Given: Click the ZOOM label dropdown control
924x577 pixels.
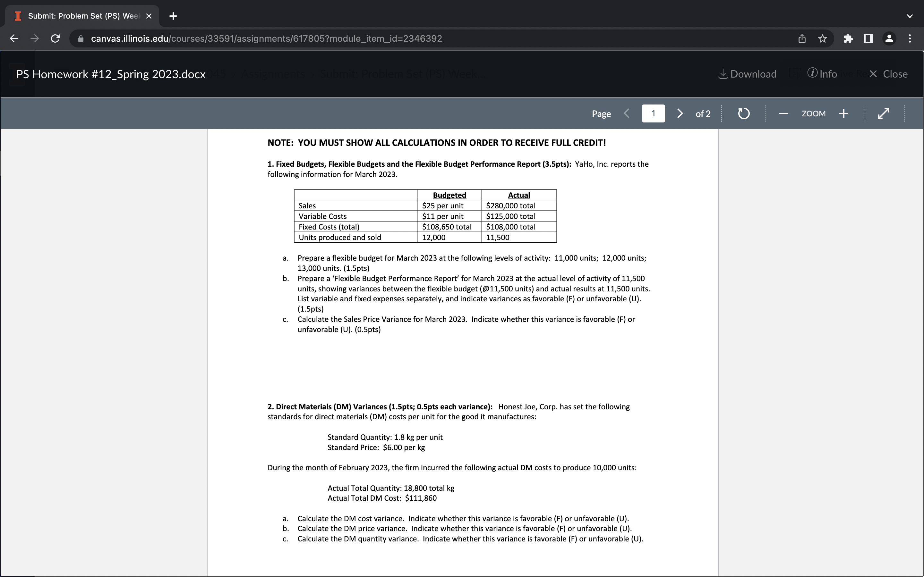Looking at the screenshot, I should click(x=813, y=113).
